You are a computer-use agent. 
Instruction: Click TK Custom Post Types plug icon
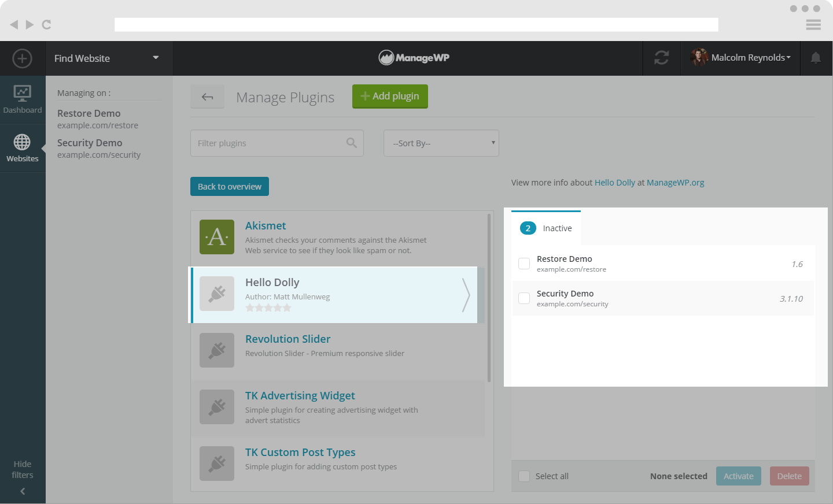coord(217,464)
